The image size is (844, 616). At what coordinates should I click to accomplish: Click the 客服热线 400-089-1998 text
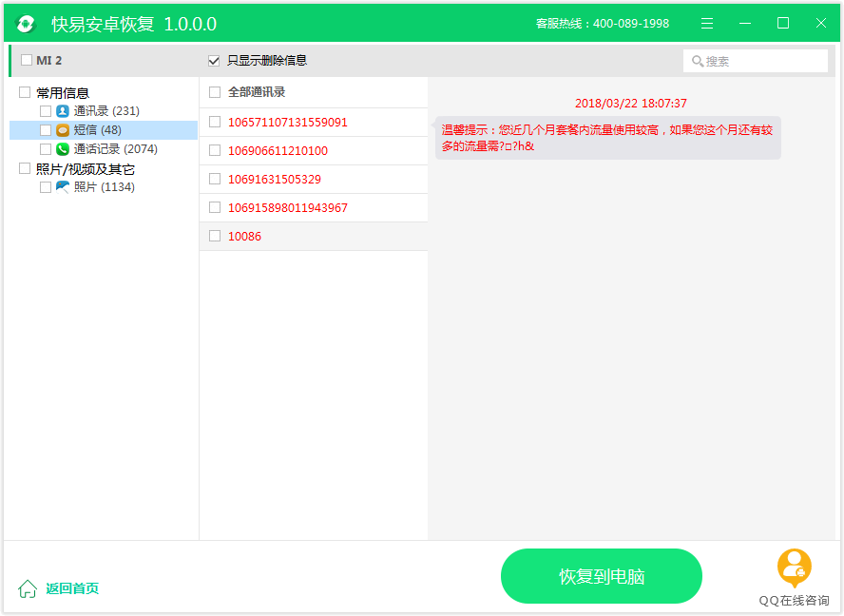coord(603,24)
